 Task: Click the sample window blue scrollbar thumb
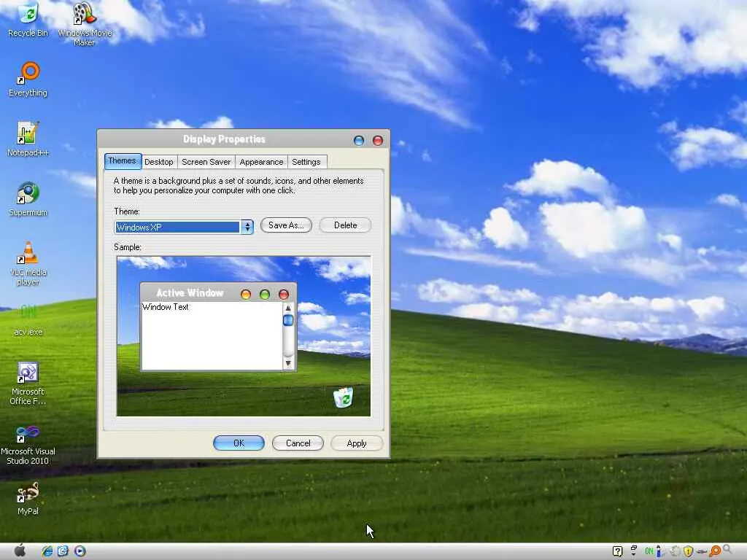tap(288, 321)
